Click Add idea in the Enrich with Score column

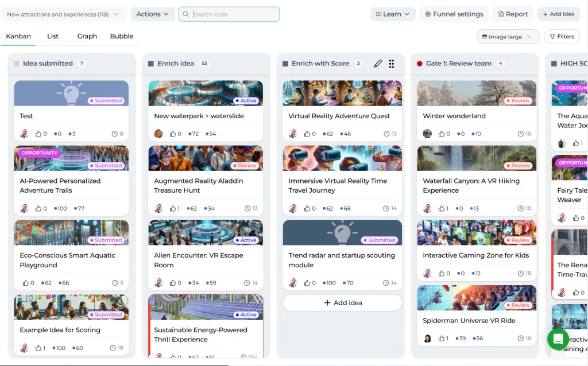(342, 303)
